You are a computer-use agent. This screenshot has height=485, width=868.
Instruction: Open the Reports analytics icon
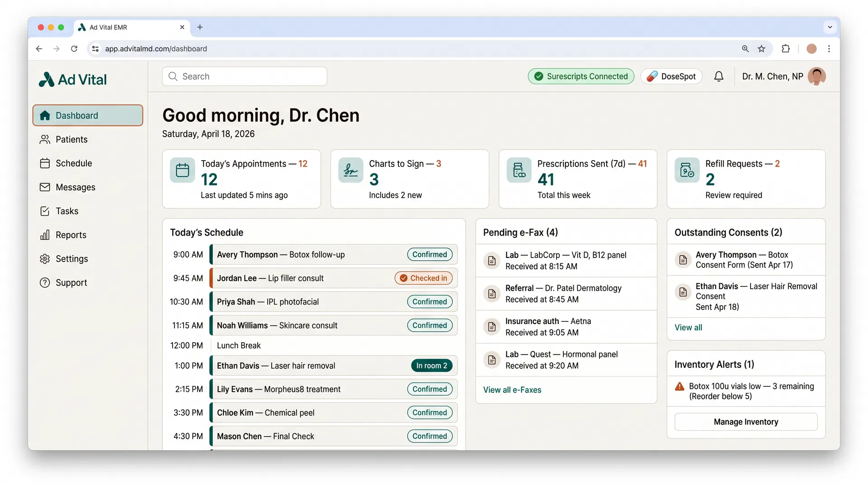[45, 235]
